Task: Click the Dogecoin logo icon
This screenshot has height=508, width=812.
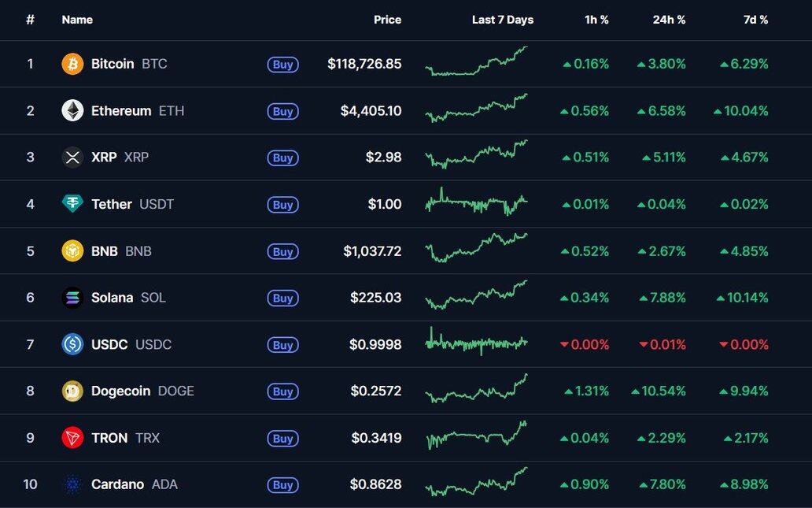Action: 72,391
